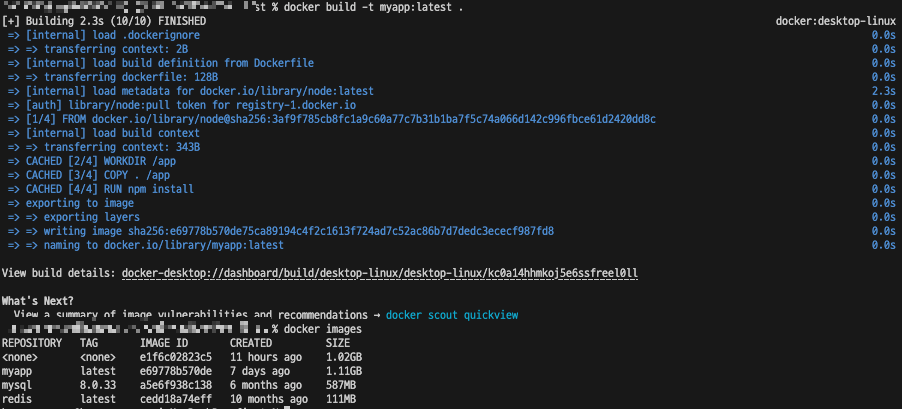Click image ID cedd18a74eff
The height and width of the screenshot is (409, 902).
click(176, 399)
